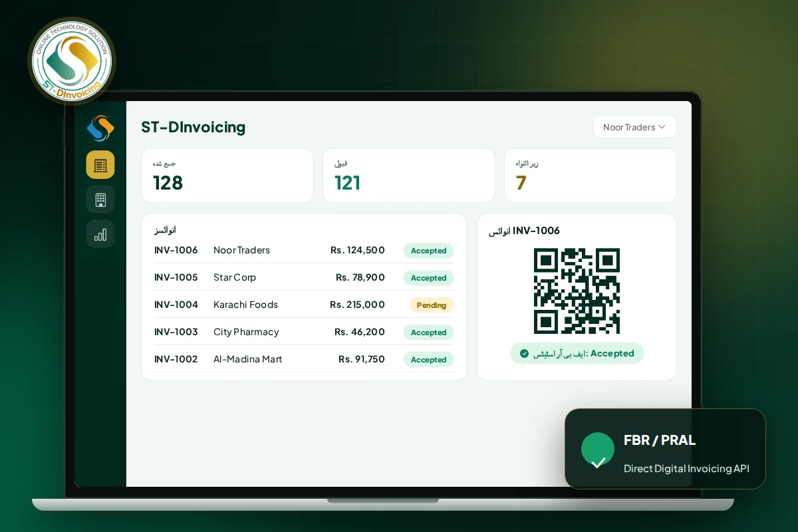The height and width of the screenshot is (532, 798).
Task: Select the 121 accepted invoices card
Action: (409, 176)
